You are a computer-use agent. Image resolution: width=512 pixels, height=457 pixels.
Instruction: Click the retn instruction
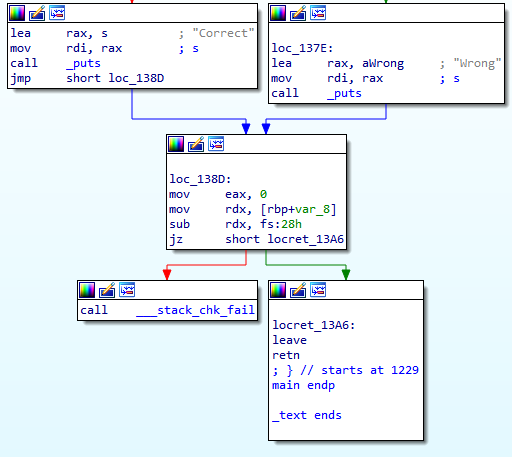(x=286, y=355)
